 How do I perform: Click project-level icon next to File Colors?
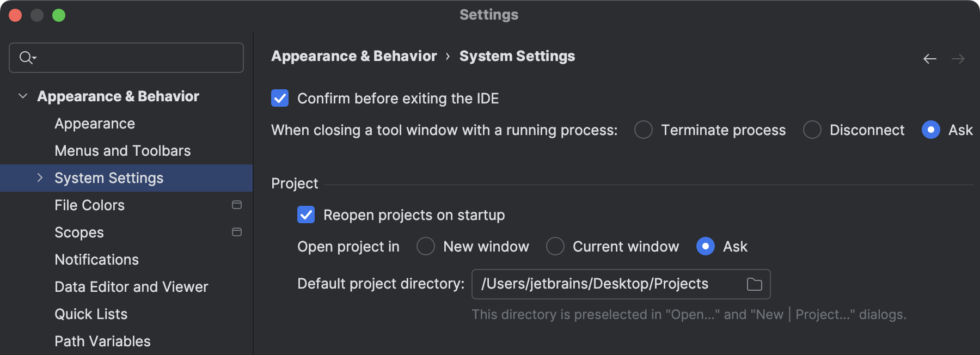(x=237, y=205)
